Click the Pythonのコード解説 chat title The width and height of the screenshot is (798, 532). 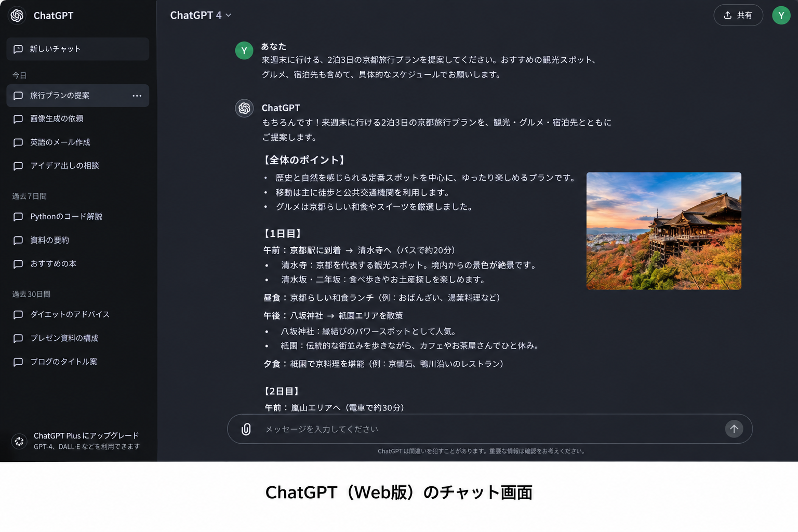point(66,217)
